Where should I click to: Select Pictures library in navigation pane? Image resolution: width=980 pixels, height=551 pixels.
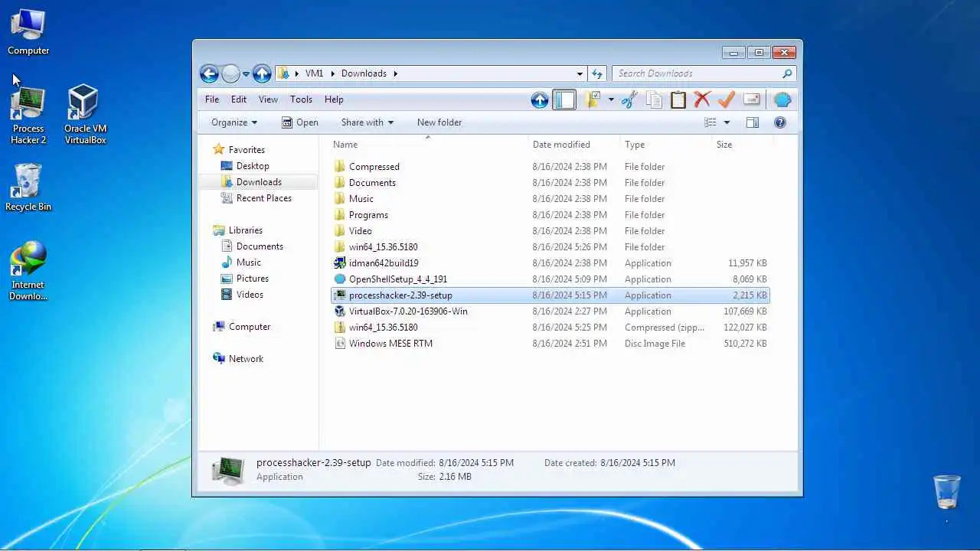[253, 279]
